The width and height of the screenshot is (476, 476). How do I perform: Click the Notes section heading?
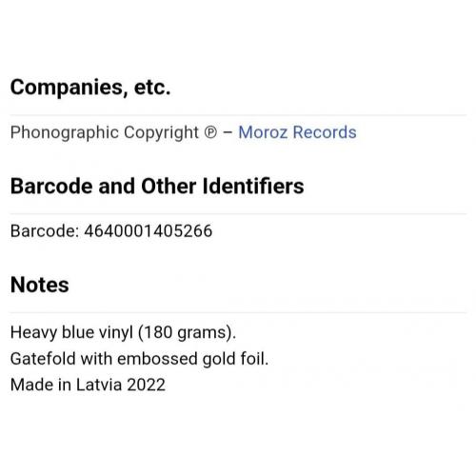point(40,285)
